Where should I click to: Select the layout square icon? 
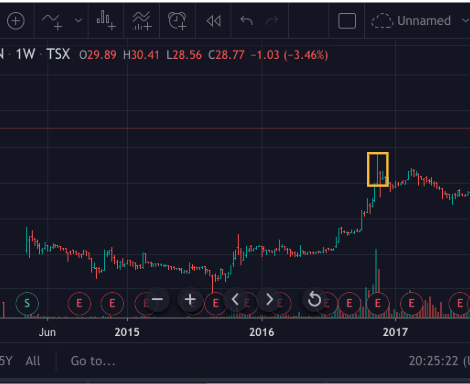347,21
